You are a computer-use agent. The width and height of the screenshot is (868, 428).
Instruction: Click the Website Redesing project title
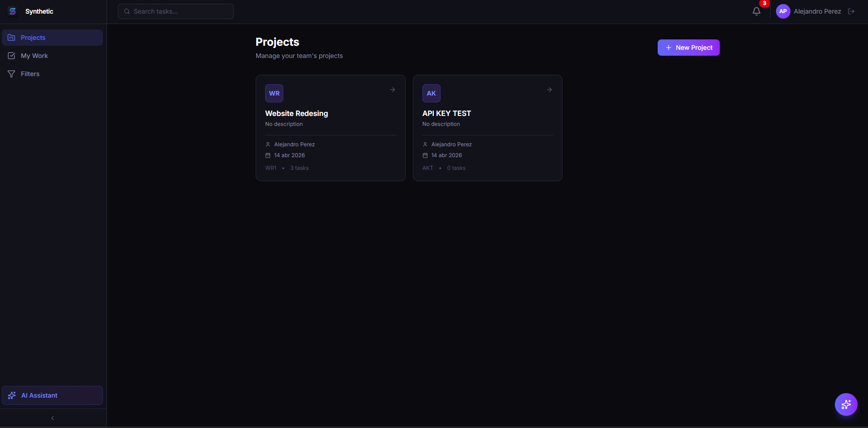tap(296, 113)
